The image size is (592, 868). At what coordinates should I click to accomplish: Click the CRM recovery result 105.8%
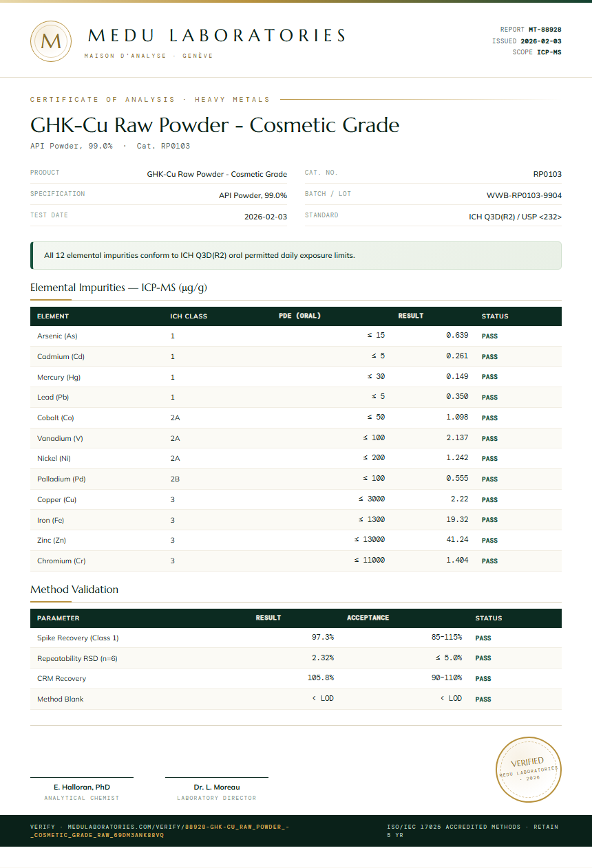(x=321, y=678)
